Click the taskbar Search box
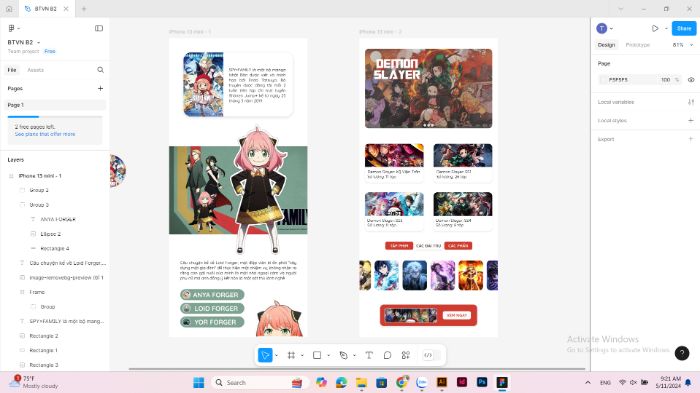 pos(260,382)
